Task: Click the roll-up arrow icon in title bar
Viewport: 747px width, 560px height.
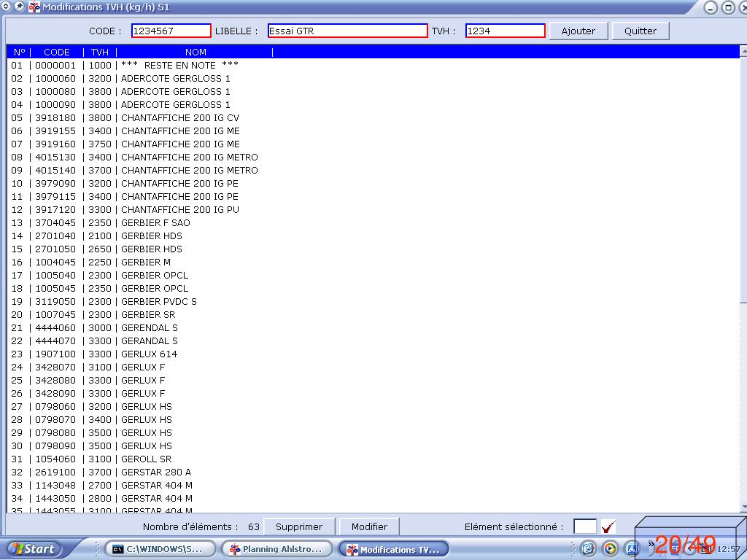Action: (x=6, y=7)
